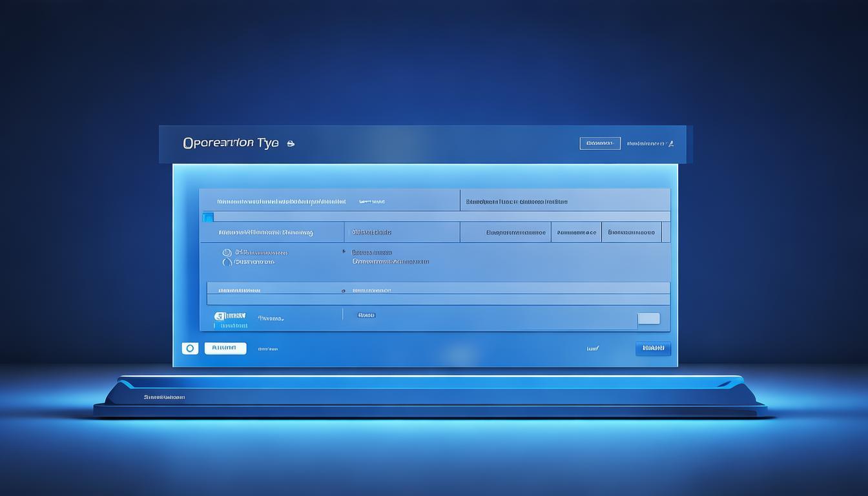This screenshot has height=496, width=868.
Task: Click the empty bar beneath the highlighted lower row
Action: coord(438,300)
